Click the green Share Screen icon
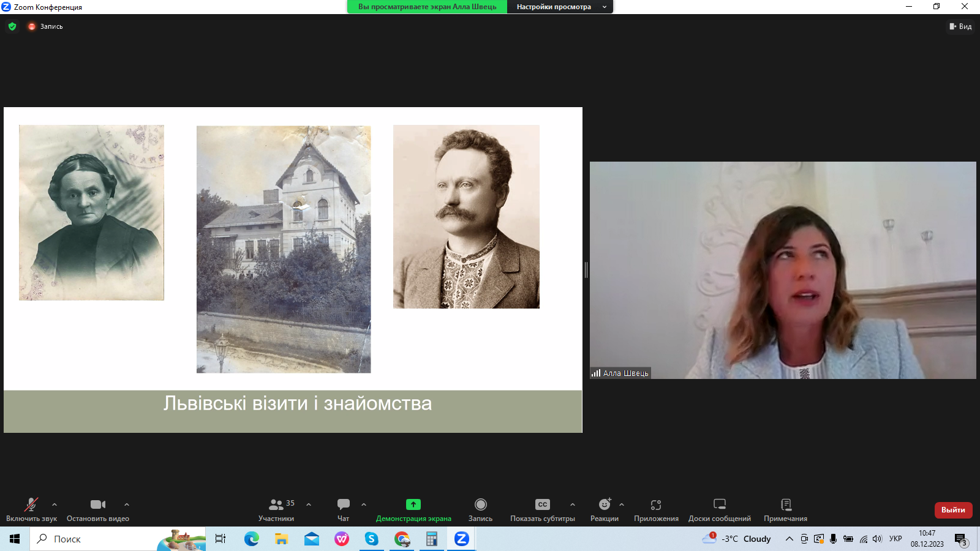Screen dimensions: 980x551 coord(413,504)
